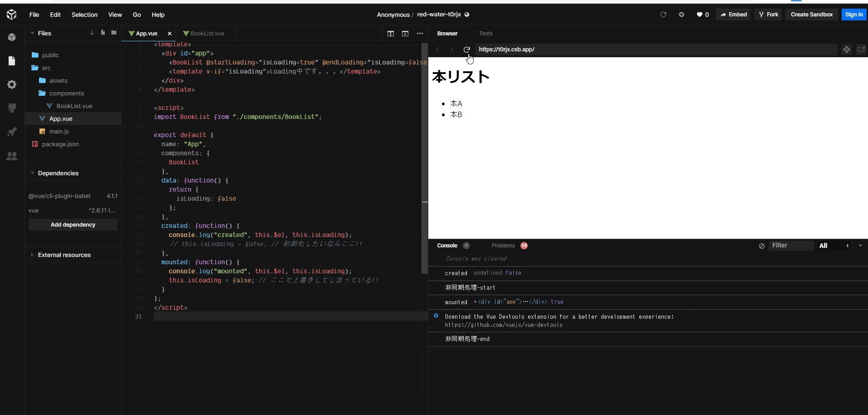868x415 pixels.
Task: Open the Go menu
Action: pyautogui.click(x=137, y=15)
